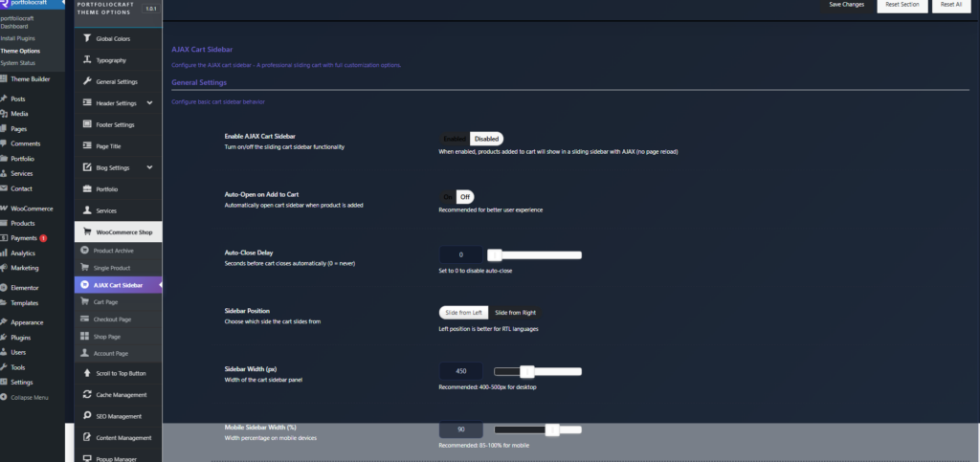Viewport: 980px width, 462px height.
Task: Click the Plugins icon in admin menu
Action: [x=5, y=338]
